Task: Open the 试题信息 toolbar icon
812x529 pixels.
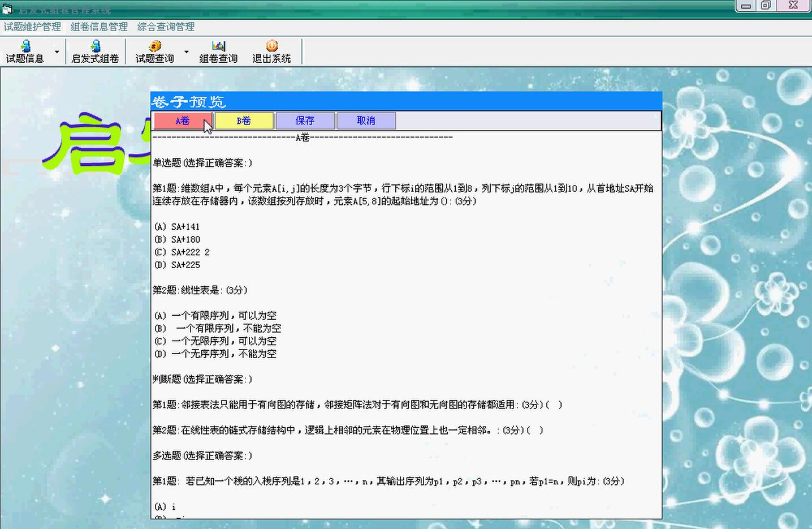Action: [x=25, y=51]
